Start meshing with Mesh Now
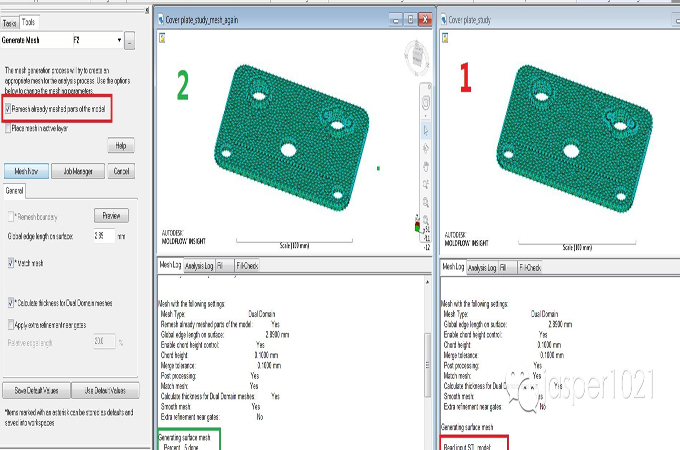 tap(26, 171)
